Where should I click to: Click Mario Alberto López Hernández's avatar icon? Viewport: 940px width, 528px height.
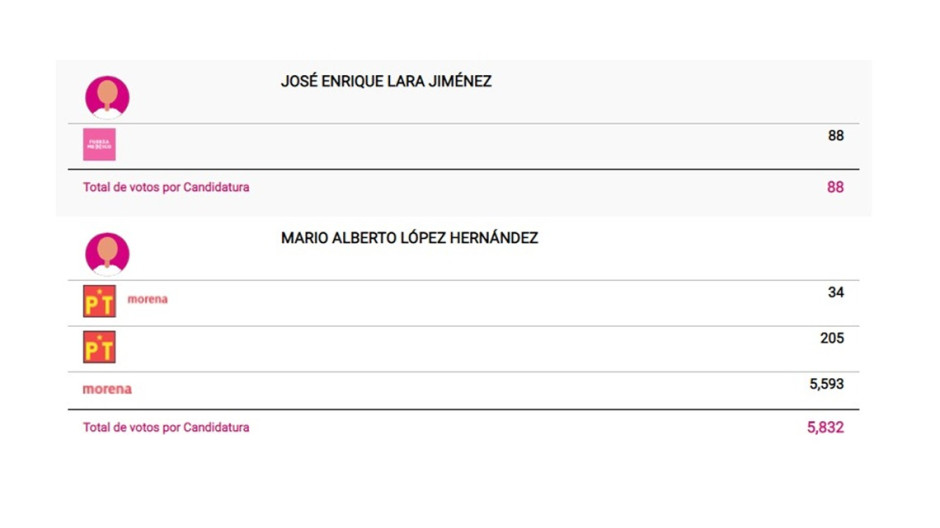click(x=107, y=253)
